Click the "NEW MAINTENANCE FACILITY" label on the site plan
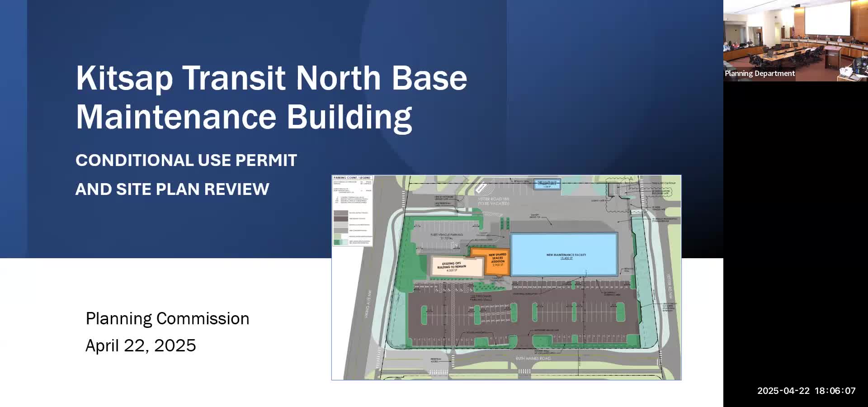The width and height of the screenshot is (868, 407). coord(566,255)
